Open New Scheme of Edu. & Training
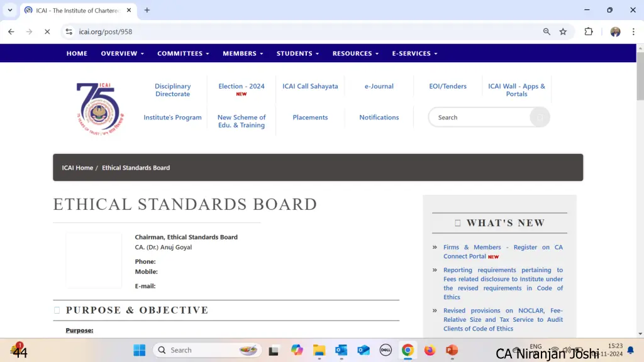The height and width of the screenshot is (362, 644). click(x=241, y=121)
